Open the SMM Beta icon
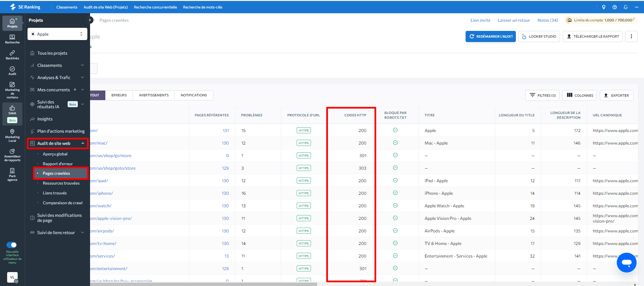644x286 pixels. (x=12, y=113)
